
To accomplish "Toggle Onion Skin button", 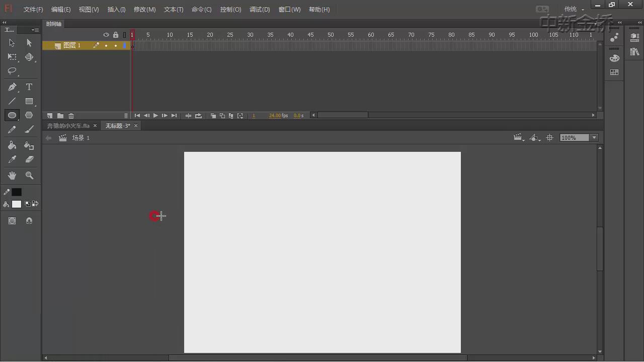I will (213, 116).
